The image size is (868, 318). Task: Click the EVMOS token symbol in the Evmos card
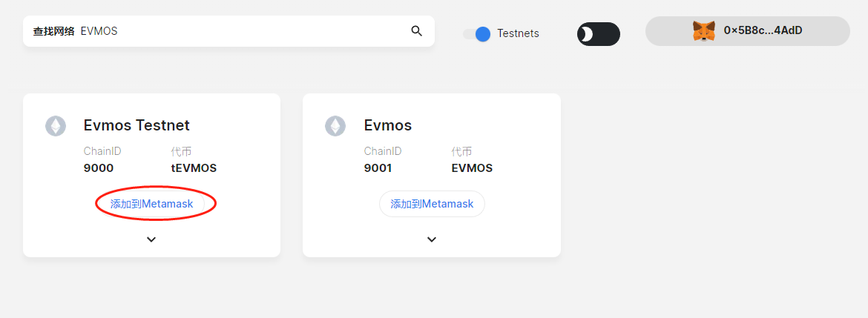(472, 168)
